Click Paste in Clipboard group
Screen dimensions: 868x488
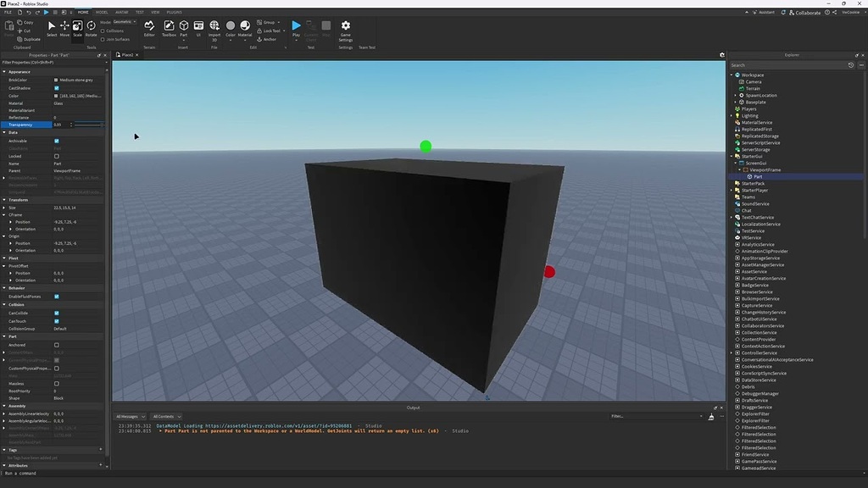click(x=8, y=28)
